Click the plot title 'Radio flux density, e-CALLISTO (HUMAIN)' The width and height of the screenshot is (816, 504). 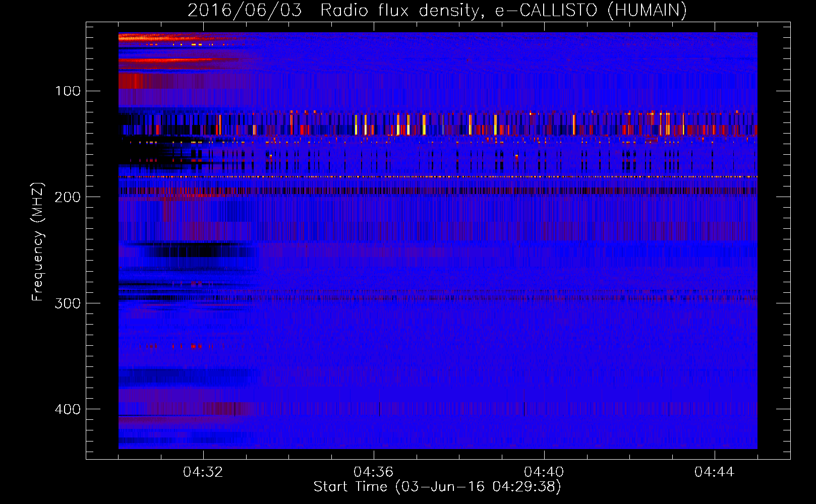[503, 10]
